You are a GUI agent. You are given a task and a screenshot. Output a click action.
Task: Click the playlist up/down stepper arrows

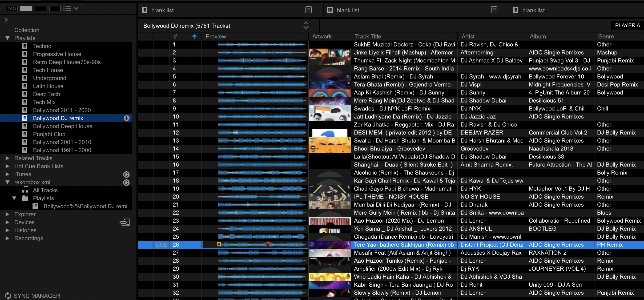[306, 26]
